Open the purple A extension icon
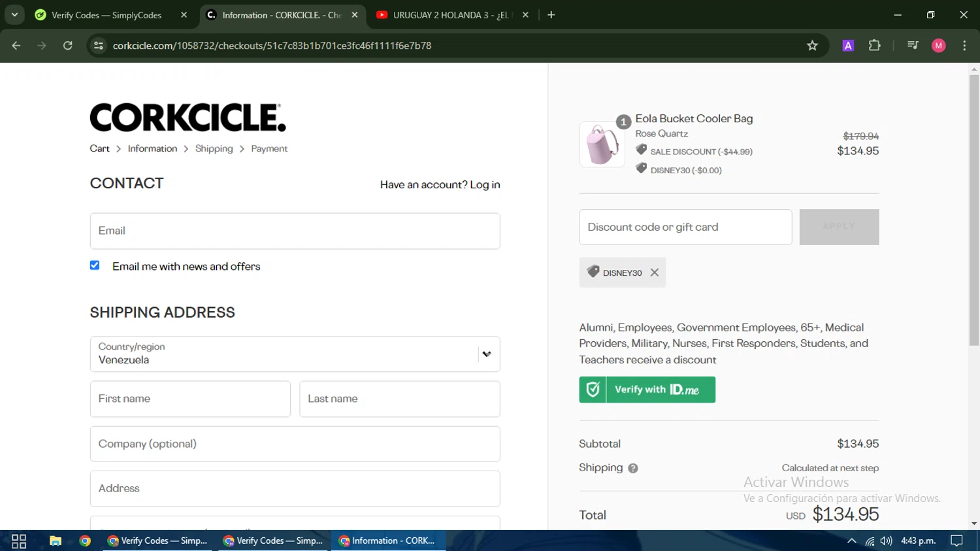 [x=848, y=46]
